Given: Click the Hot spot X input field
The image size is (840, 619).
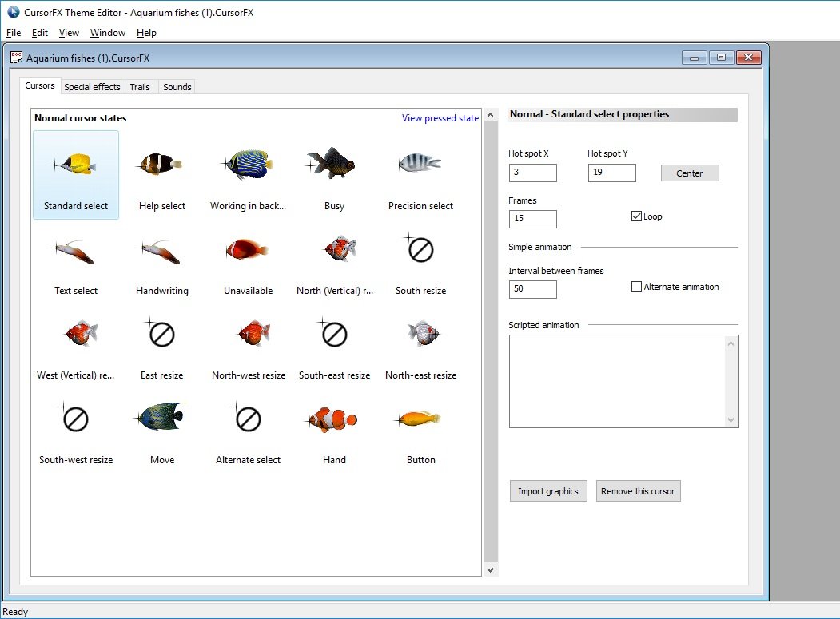Looking at the screenshot, I should pos(532,173).
